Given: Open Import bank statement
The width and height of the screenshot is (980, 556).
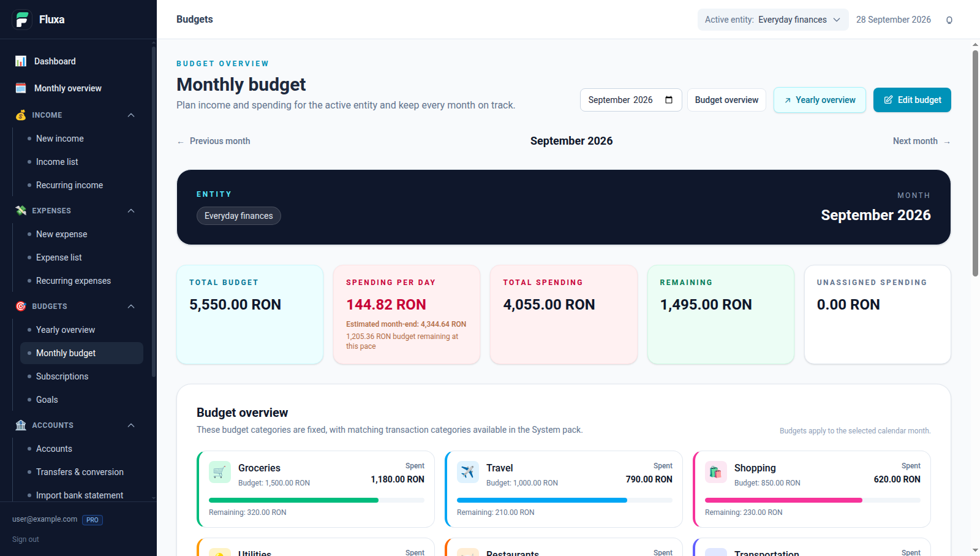Looking at the screenshot, I should tap(81, 495).
